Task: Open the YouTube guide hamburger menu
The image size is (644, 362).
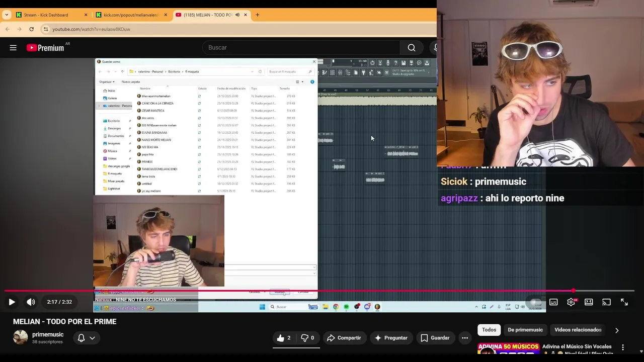Action: click(x=13, y=48)
